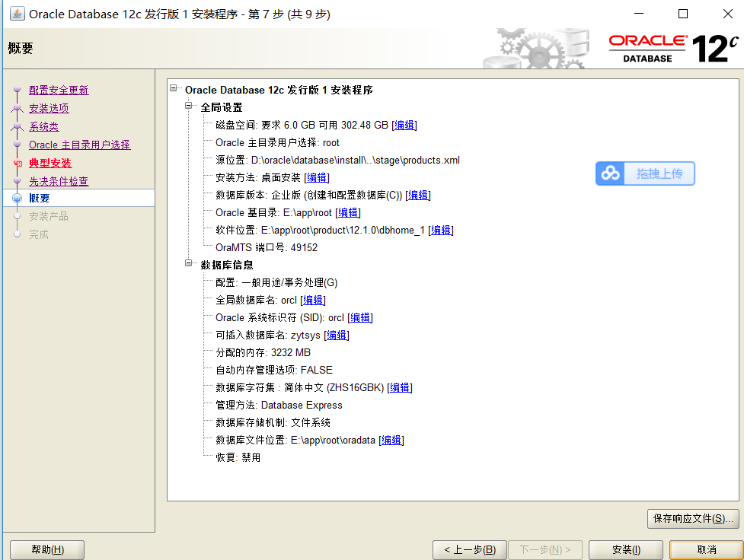744x560 pixels.
Task: Return to the 典型安装 step
Action: (x=50, y=163)
